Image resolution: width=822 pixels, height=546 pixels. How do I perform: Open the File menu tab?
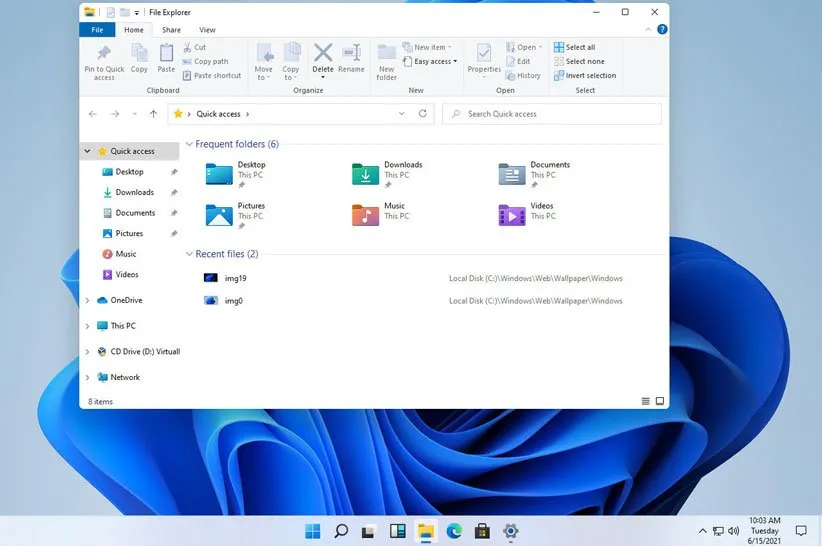98,30
